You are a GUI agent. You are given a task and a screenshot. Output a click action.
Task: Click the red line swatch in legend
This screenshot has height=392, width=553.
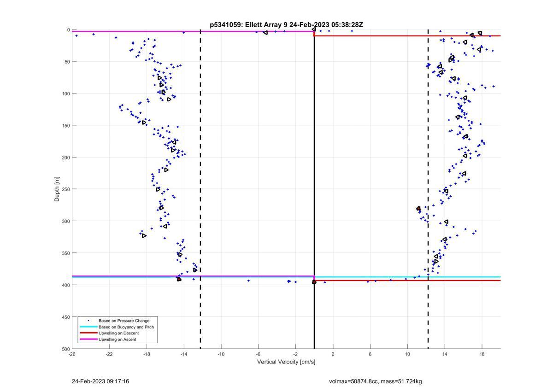[88, 333]
